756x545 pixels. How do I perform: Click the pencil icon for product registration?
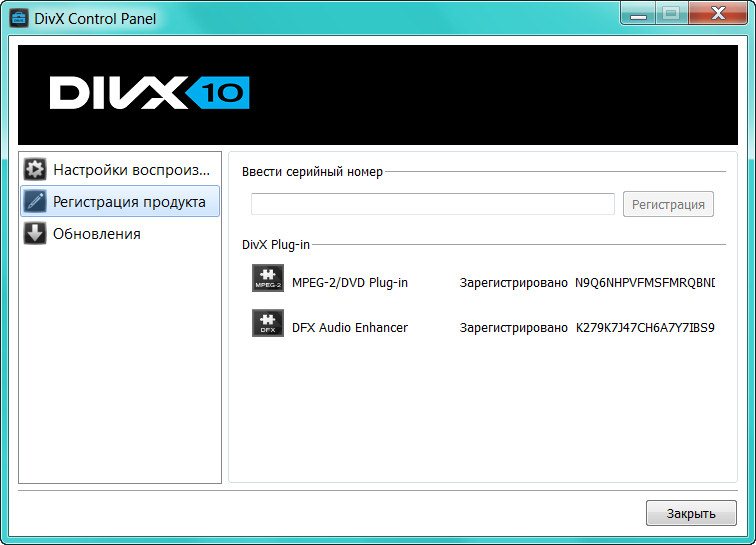pyautogui.click(x=35, y=201)
